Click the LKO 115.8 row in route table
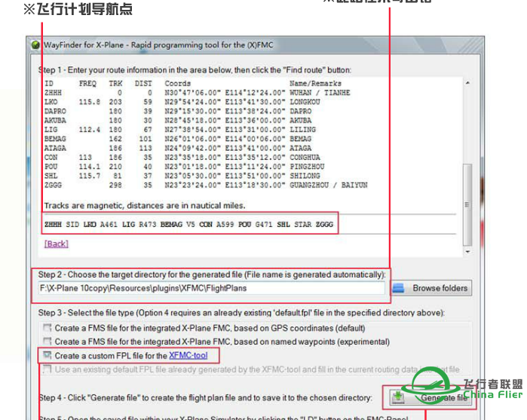Viewport: 527px width, 420px height. (x=182, y=102)
